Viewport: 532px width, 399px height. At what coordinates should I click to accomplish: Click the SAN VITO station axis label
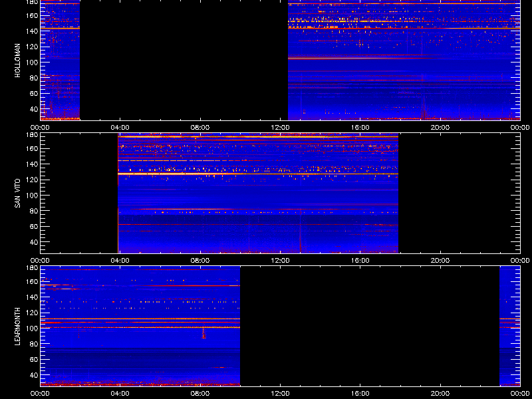(18, 194)
